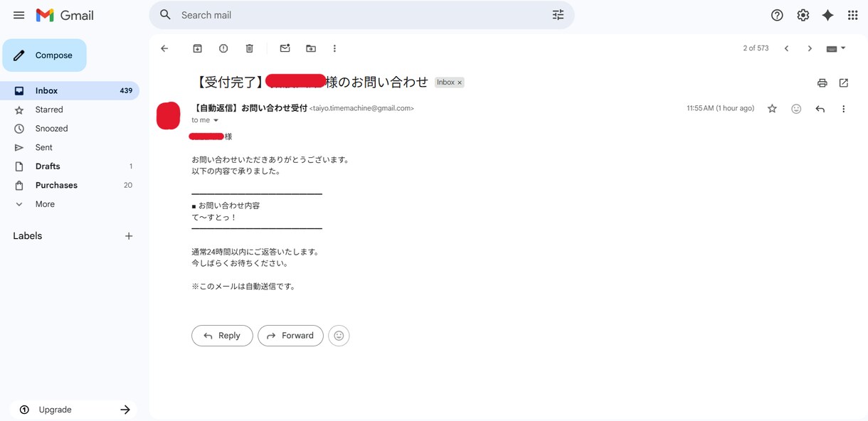This screenshot has width=868, height=421.
Task: Remove the Inbox label chip
Action: click(x=460, y=82)
